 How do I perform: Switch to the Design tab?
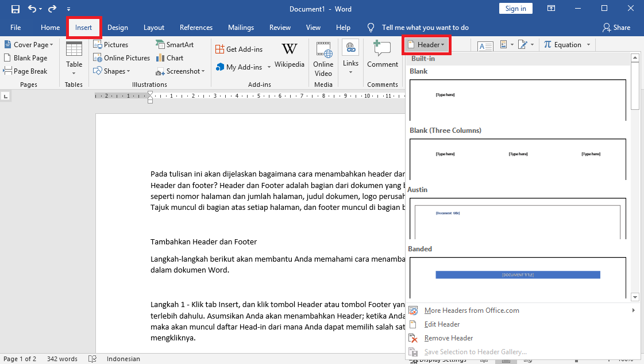(x=117, y=28)
